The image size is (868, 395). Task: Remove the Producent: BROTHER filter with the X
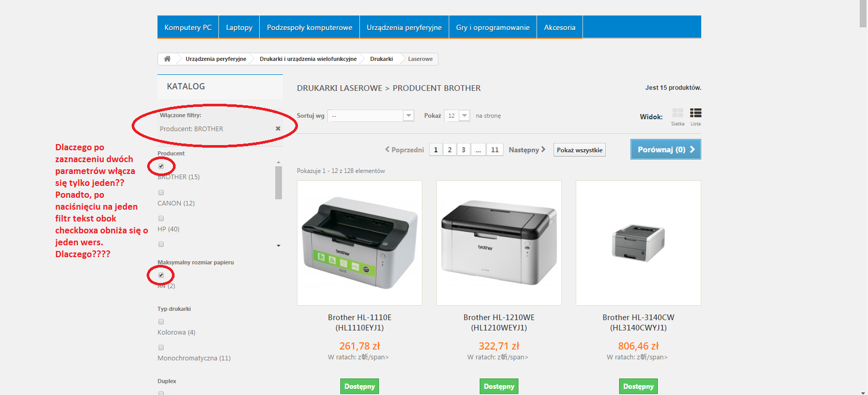coord(278,129)
